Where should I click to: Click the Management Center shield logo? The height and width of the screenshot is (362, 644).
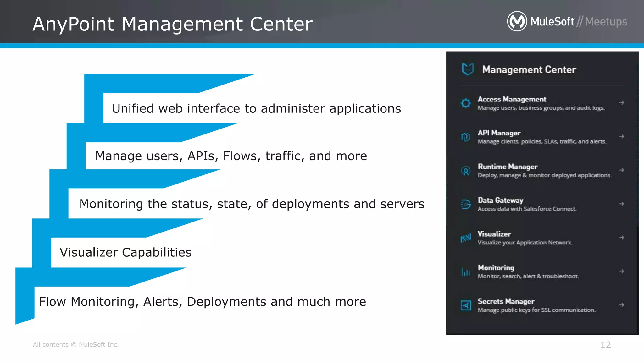click(468, 69)
